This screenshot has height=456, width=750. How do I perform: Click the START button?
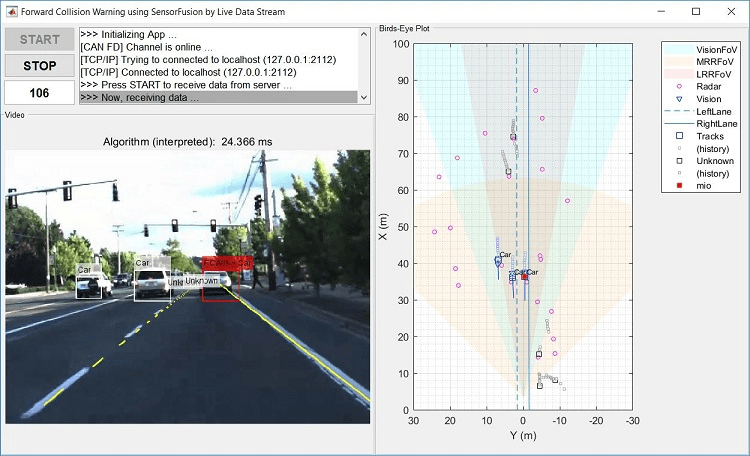40,39
